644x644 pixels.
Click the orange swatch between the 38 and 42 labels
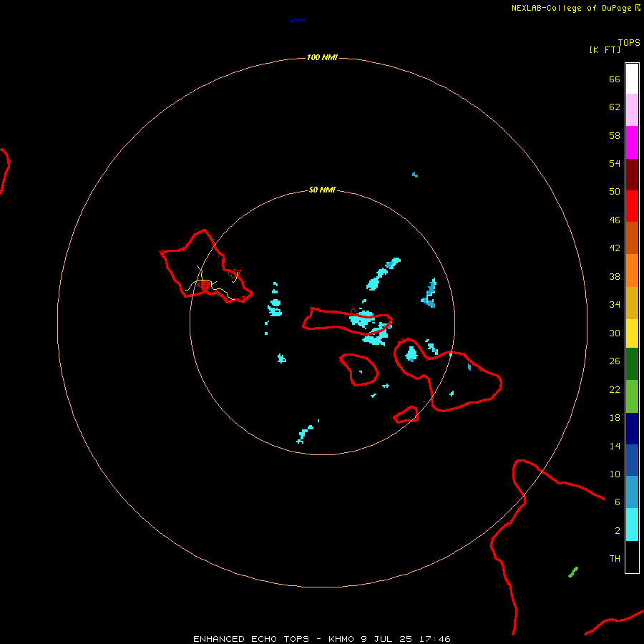point(632,270)
